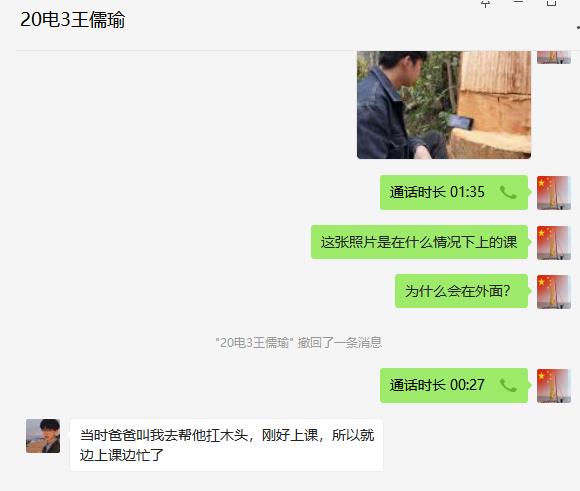Open the chat's more options ellipsis

(x=578, y=27)
